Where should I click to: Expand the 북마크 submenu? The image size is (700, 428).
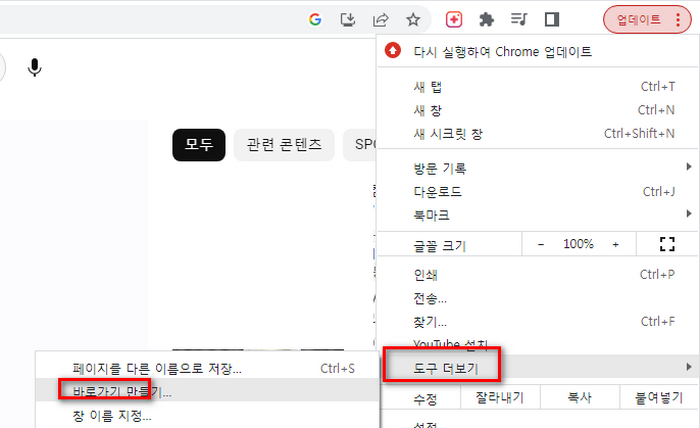point(538,215)
